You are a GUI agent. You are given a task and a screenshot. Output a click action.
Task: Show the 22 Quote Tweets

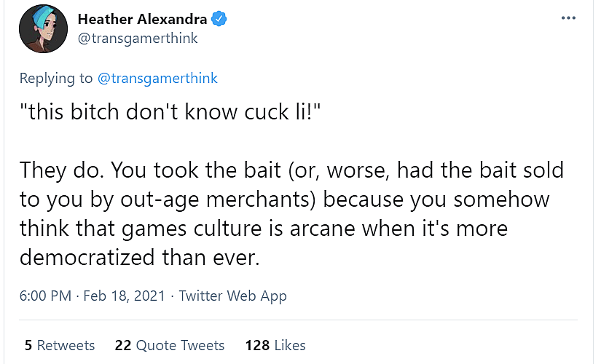coord(170,344)
